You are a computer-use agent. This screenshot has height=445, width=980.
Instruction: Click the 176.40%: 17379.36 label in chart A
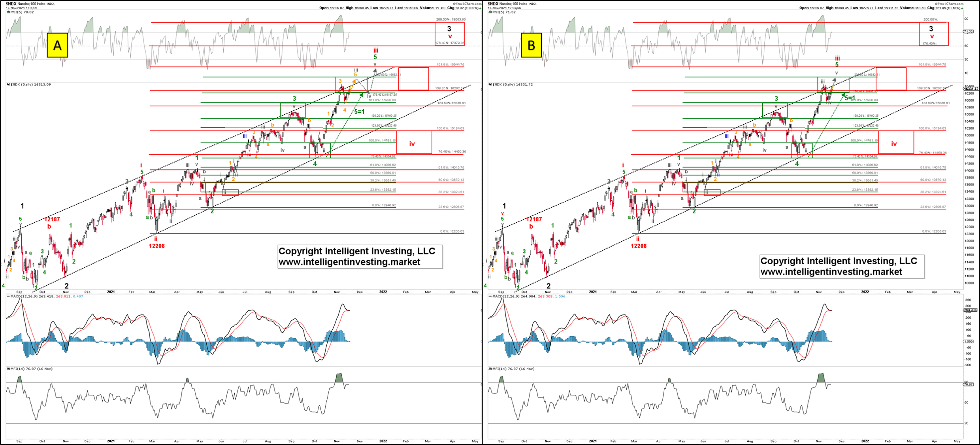450,43
